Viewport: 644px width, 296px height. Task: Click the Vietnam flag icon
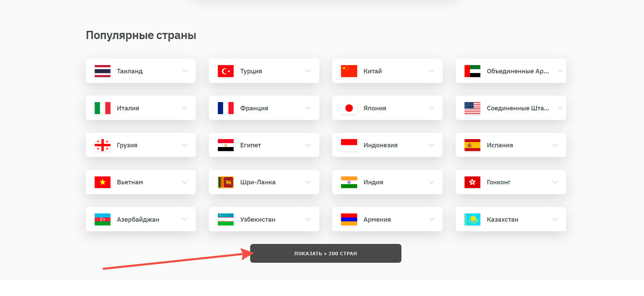pos(103,182)
